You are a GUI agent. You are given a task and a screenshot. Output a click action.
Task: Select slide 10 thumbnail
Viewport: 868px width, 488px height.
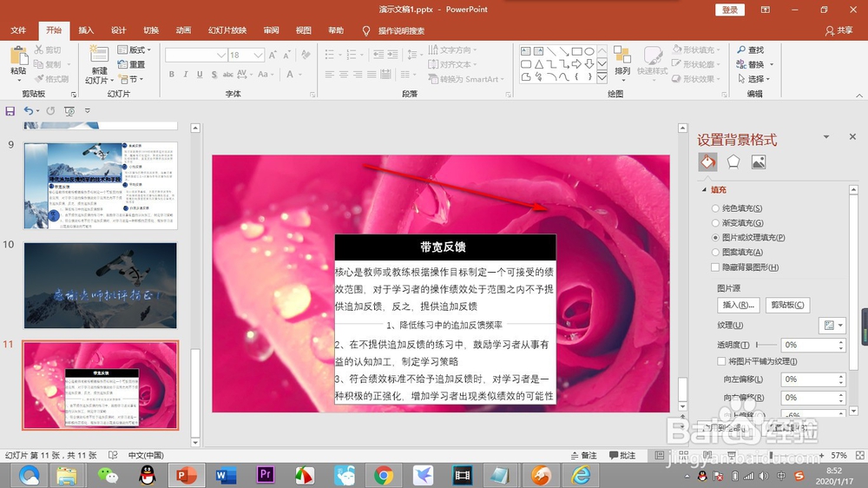point(100,286)
